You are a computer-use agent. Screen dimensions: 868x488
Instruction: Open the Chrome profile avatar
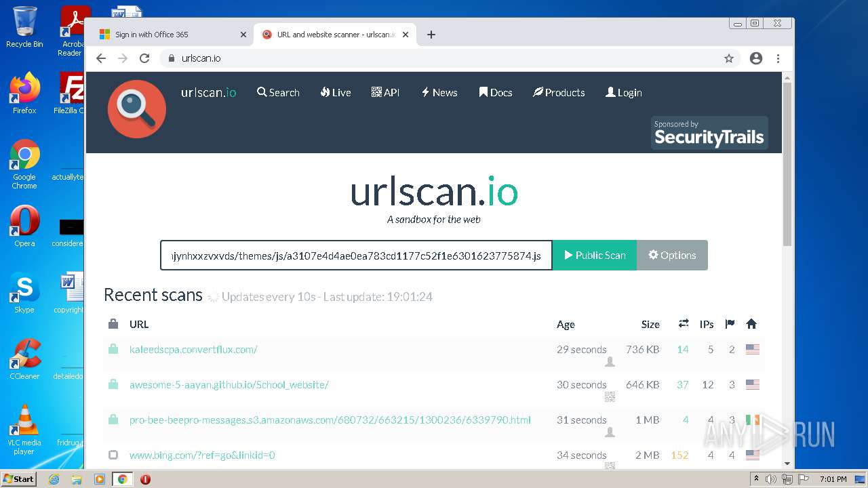click(x=756, y=58)
